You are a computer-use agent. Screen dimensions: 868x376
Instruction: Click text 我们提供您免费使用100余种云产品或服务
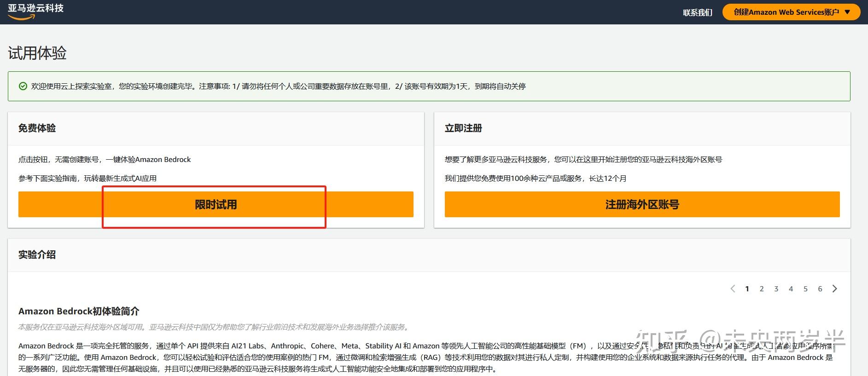(513, 178)
